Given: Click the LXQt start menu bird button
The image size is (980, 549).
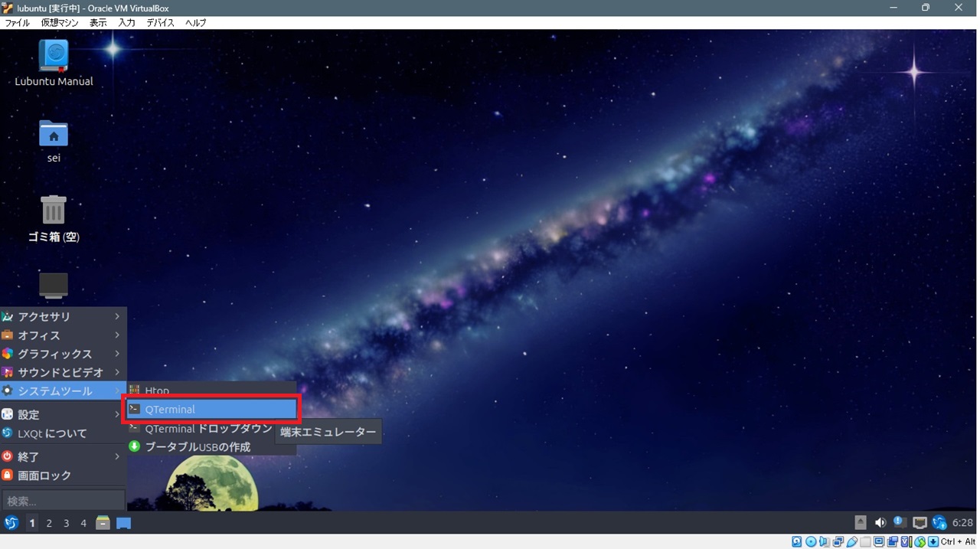Looking at the screenshot, I should 11,523.
